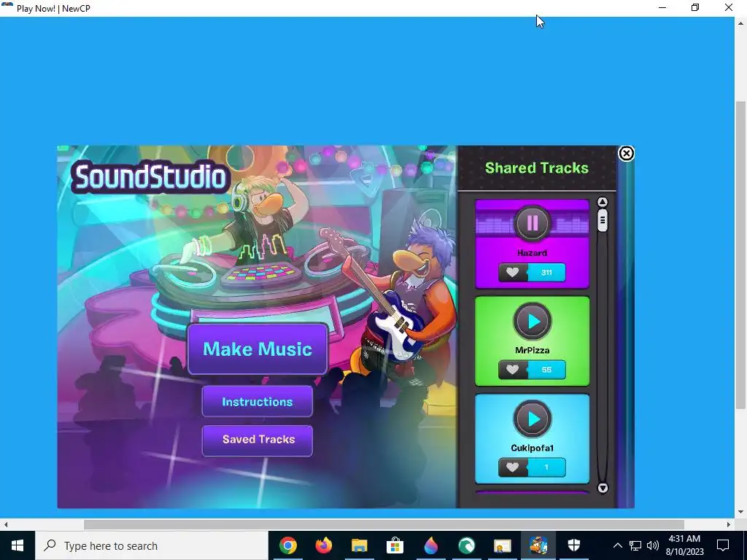747x560 pixels.
Task: Click the SoundStudio logo
Action: (x=150, y=176)
